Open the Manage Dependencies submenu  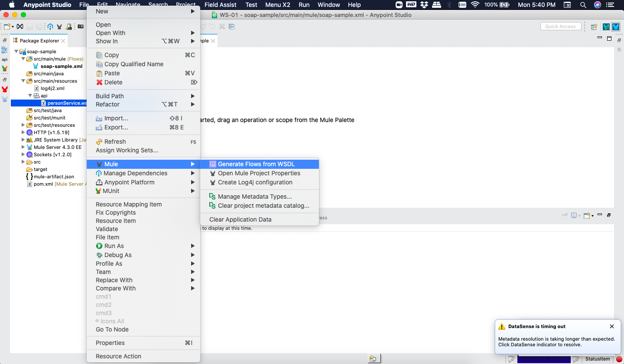143,173
